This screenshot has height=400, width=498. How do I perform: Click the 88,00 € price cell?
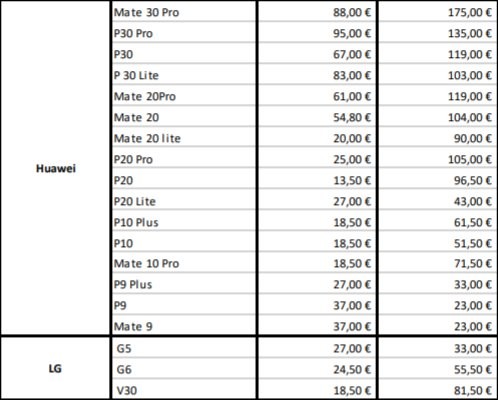(x=317, y=12)
